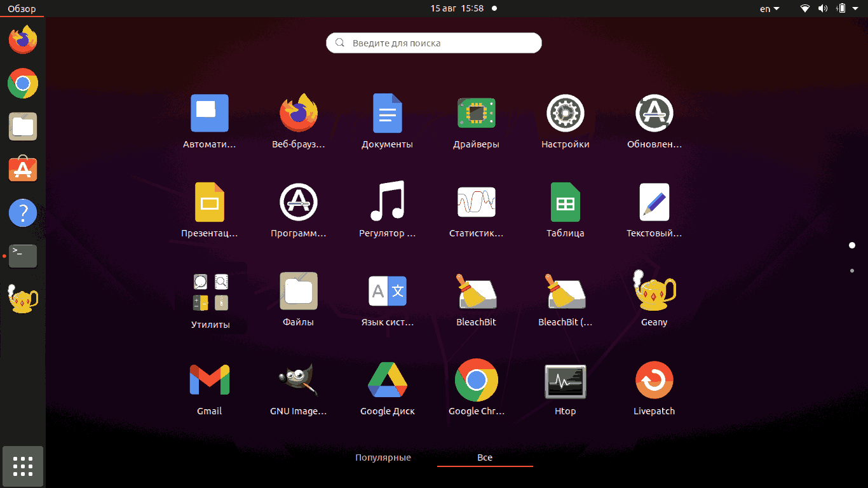Image resolution: width=868 pixels, height=488 pixels.
Task: Switch to the Популярные tab
Action: pyautogui.click(x=383, y=457)
